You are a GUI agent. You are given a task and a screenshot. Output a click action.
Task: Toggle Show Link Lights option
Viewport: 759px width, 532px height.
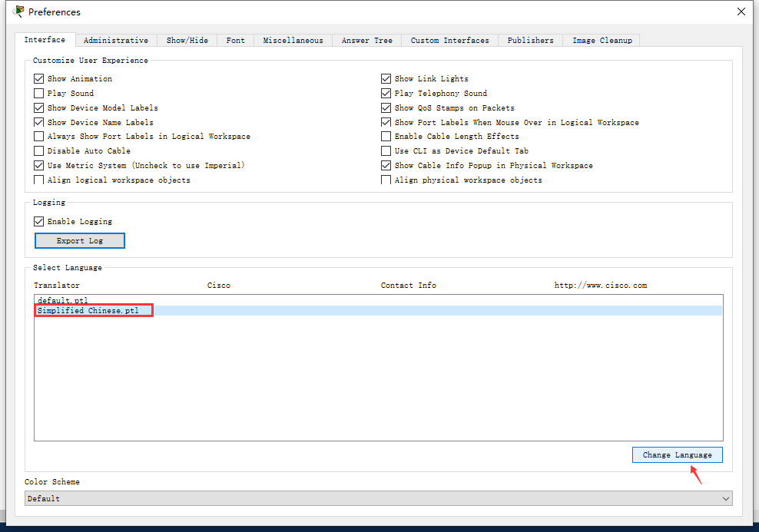pos(386,79)
